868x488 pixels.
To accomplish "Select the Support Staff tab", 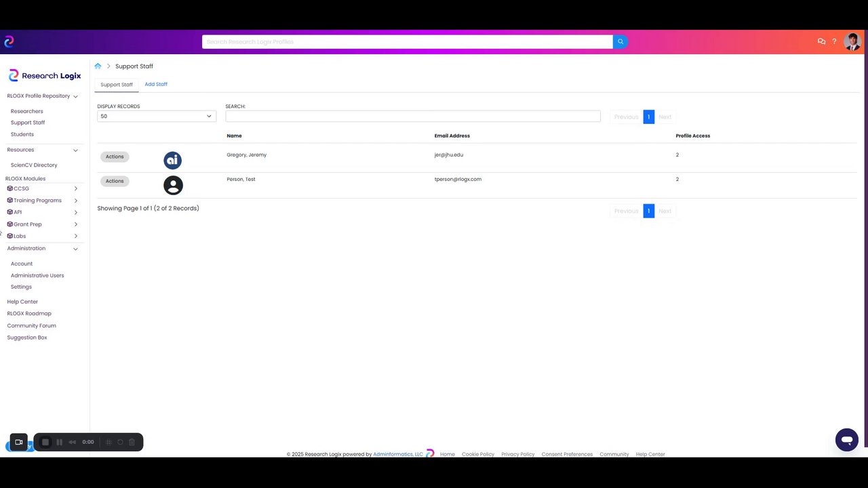I will [117, 85].
